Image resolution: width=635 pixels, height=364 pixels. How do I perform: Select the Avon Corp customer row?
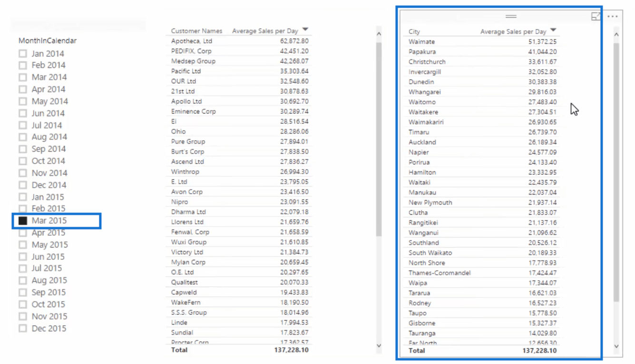(x=240, y=192)
